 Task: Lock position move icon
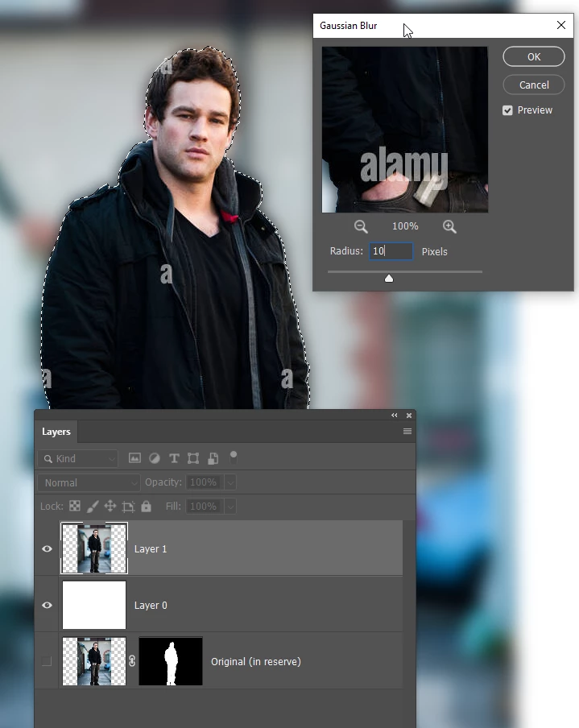pos(110,506)
